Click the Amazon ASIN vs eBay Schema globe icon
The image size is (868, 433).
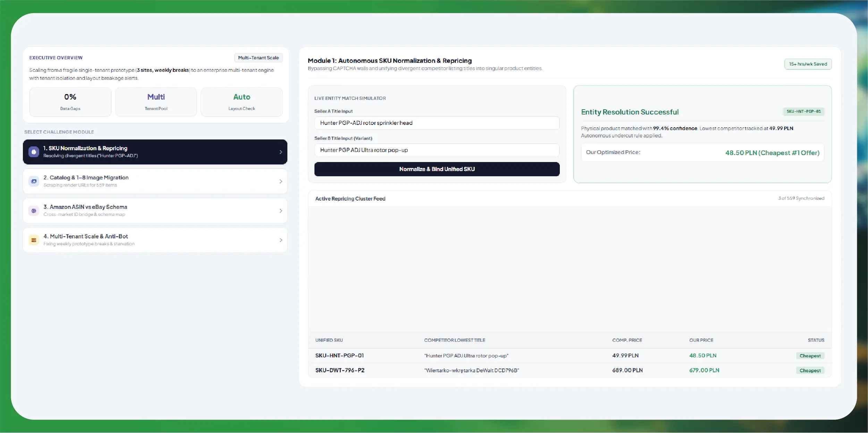(x=34, y=211)
